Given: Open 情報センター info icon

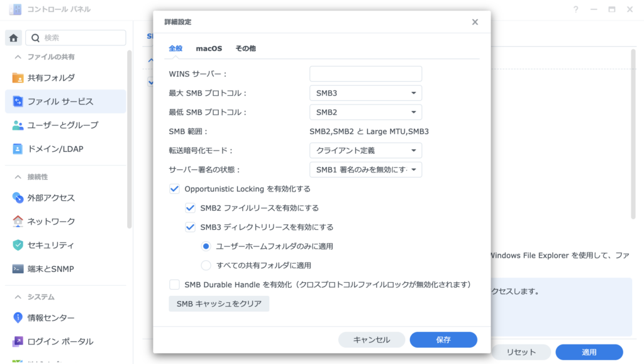Looking at the screenshot, I should click(x=18, y=317).
